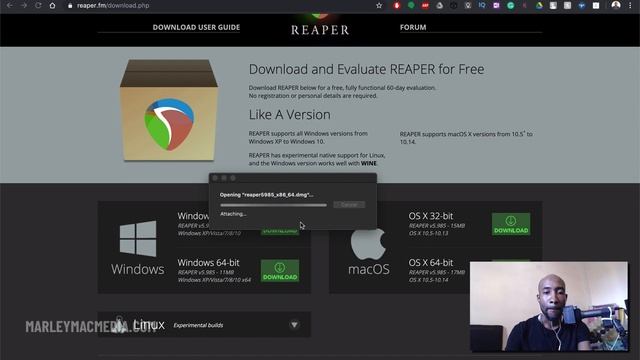The width and height of the screenshot is (640, 360).
Task: Click the Experimental builds text
Action: click(198, 325)
